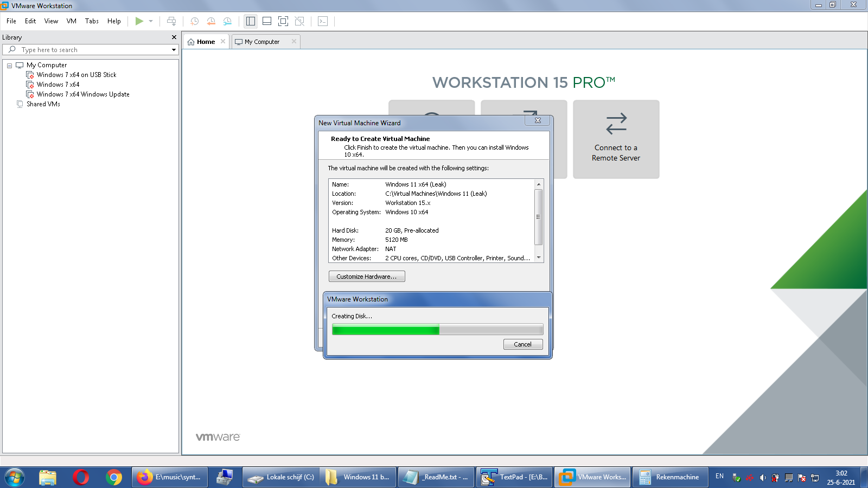Click the green Power On play button
The height and width of the screenshot is (488, 868).
[x=139, y=21]
